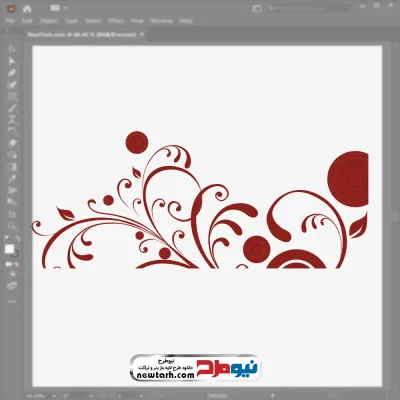Open the Arrange Documents dropdown
The height and width of the screenshot is (400, 400).
59,8
